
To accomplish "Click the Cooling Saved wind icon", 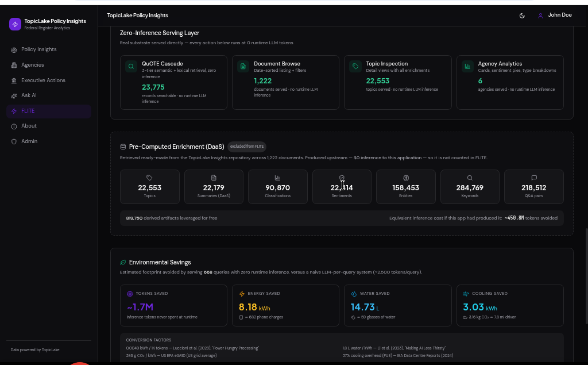I will click(466, 294).
